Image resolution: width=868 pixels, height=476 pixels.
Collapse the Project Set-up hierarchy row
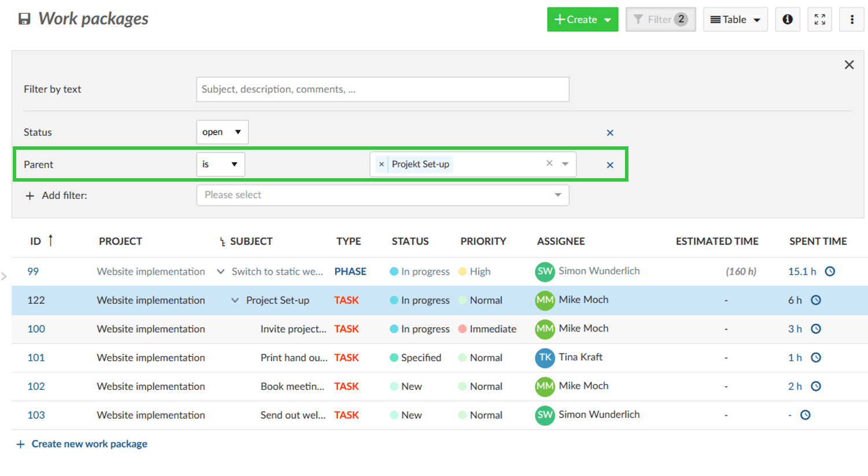[235, 300]
